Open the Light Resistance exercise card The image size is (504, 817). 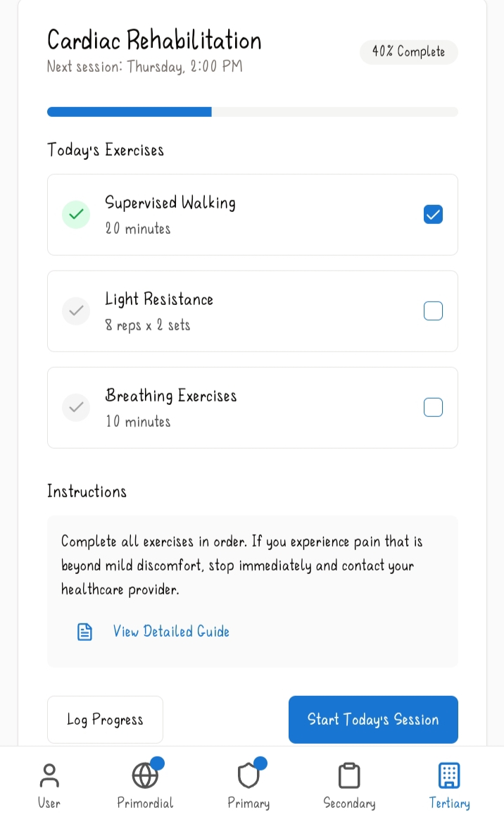point(253,311)
